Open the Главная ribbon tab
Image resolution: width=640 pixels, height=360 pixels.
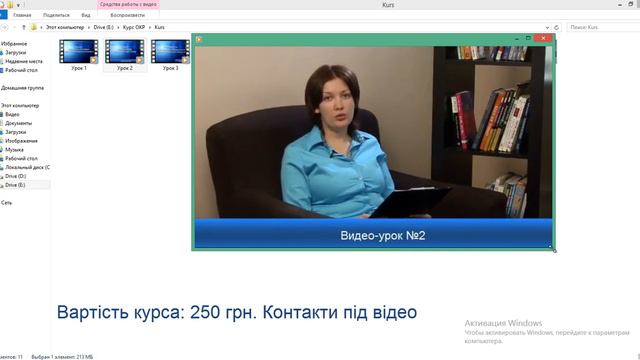point(22,15)
